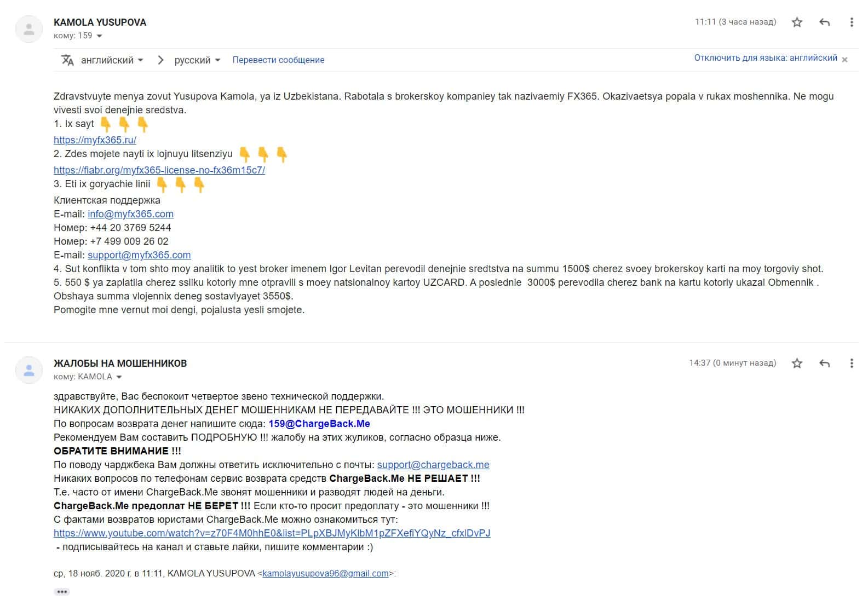Close the translation bar with X
Screen dimensions: 868x600
click(844, 60)
